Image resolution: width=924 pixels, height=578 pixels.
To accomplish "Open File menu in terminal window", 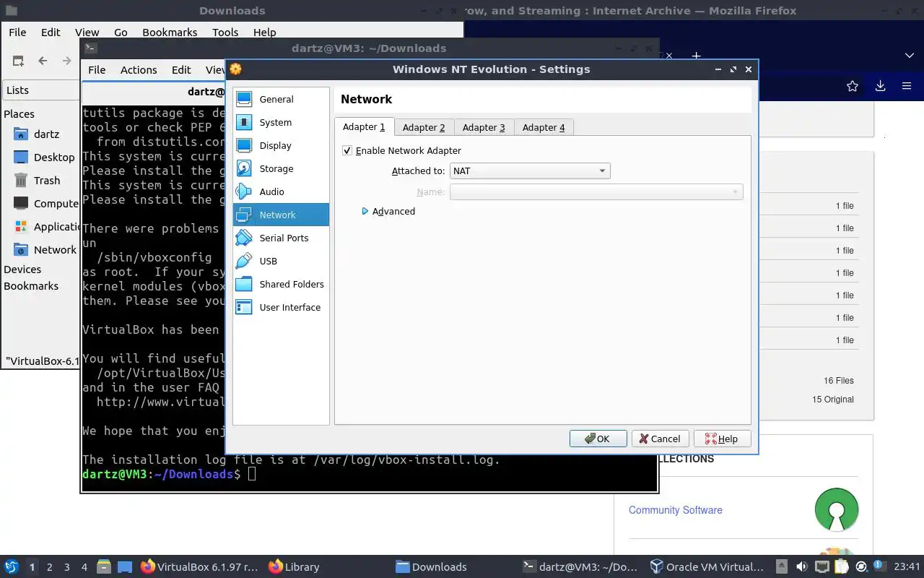I will click(97, 69).
